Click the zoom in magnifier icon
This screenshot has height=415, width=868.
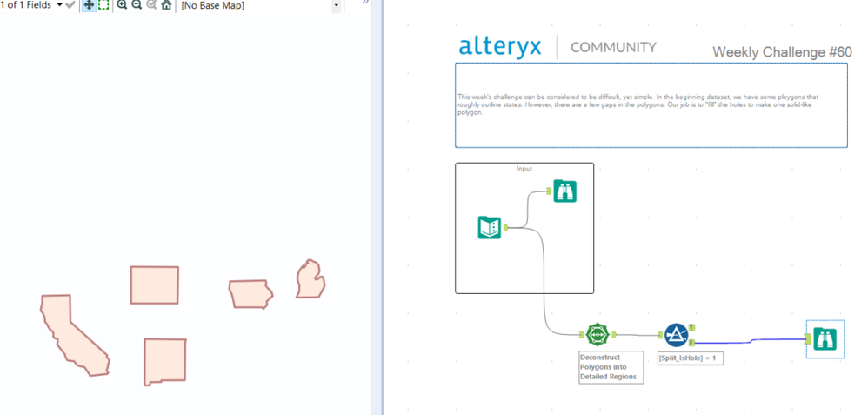tap(122, 5)
